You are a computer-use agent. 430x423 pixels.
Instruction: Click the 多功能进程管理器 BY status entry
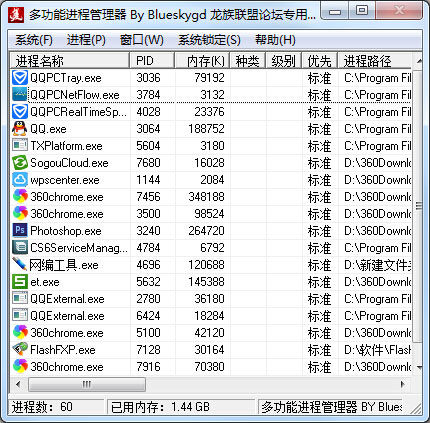(x=330, y=407)
